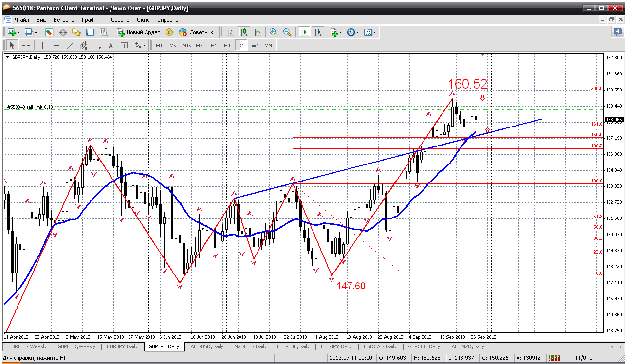Switch chart to Japanese candlesticks
The width and height of the screenshot is (627, 364).
[x=244, y=32]
